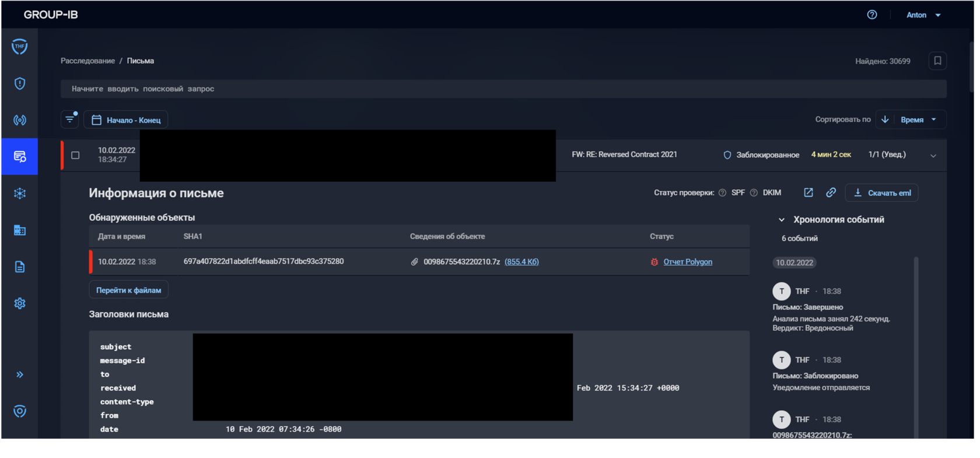The height and width of the screenshot is (458, 980).
Task: Open the filter icon button
Action: (x=70, y=119)
